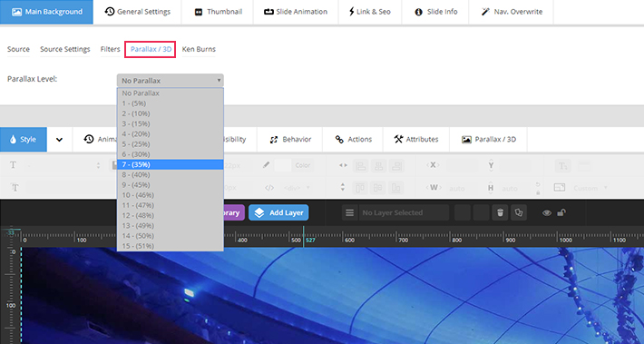This screenshot has height=344, width=644.
Task: Click the color picker pencil icon
Action: [x=267, y=165]
